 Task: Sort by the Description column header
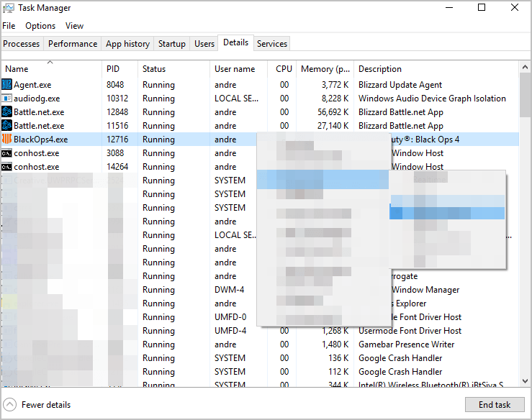point(436,69)
